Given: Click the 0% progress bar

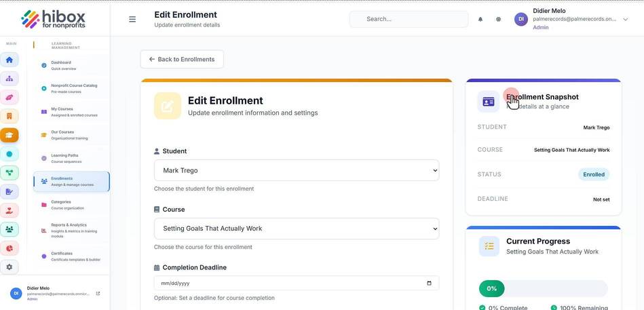Looking at the screenshot, I should (544, 289).
